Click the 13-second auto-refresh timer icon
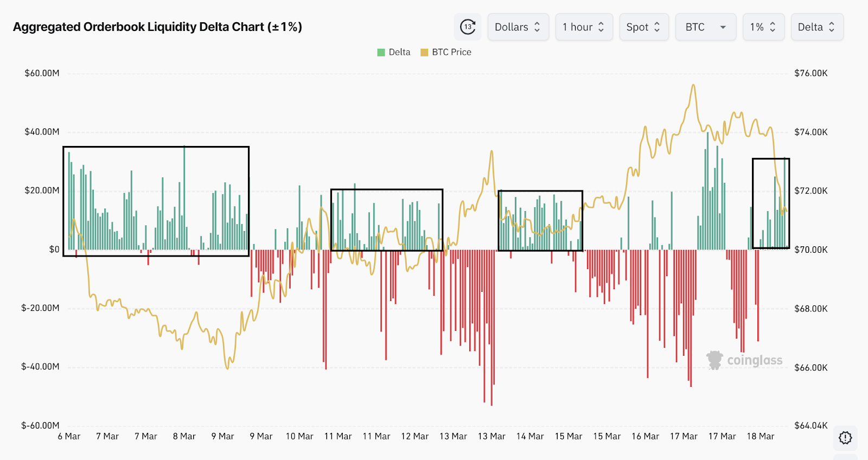Image resolution: width=868 pixels, height=460 pixels. 467,27
